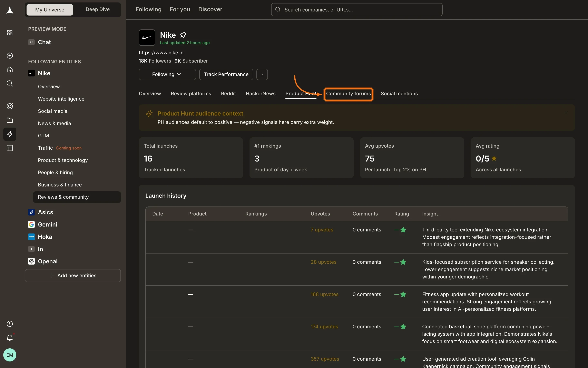Click Add new entities button
This screenshot has width=588, height=368.
pyautogui.click(x=73, y=276)
